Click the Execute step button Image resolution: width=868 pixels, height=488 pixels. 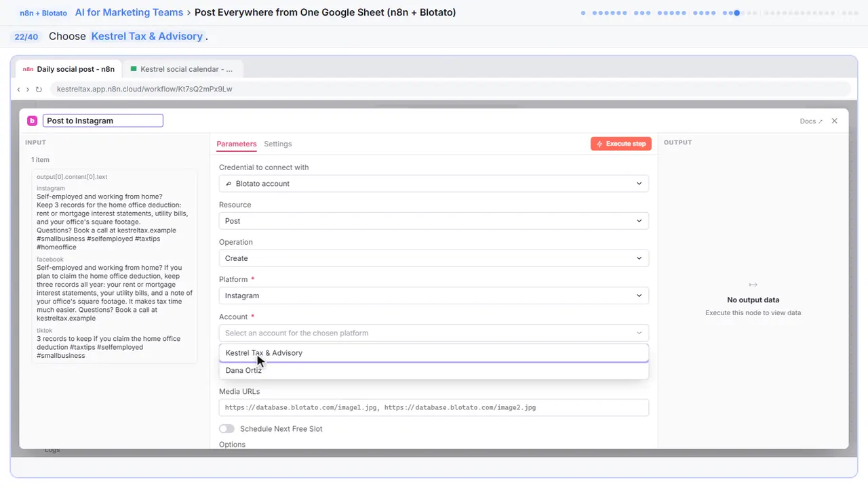(x=621, y=144)
